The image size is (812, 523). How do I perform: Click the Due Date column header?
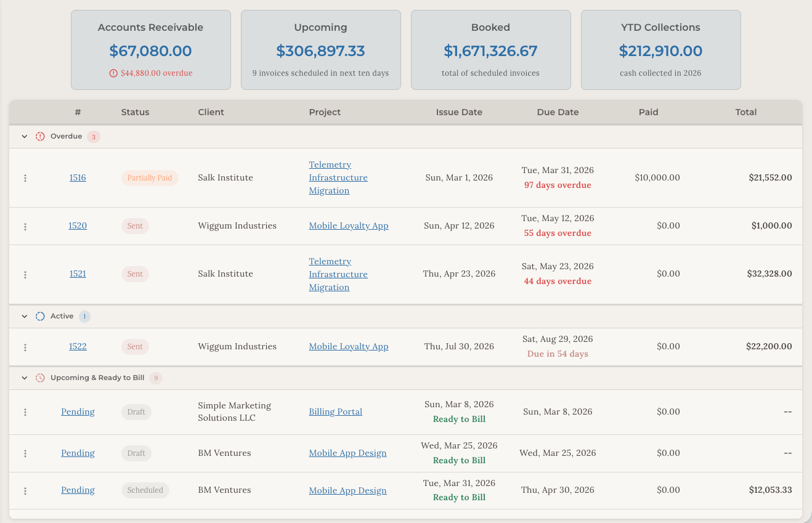click(x=558, y=112)
